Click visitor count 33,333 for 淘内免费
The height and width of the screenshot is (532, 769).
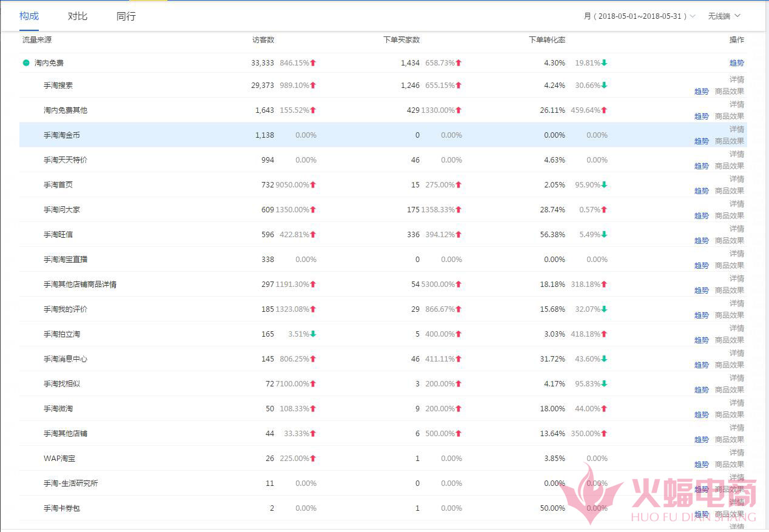click(263, 63)
